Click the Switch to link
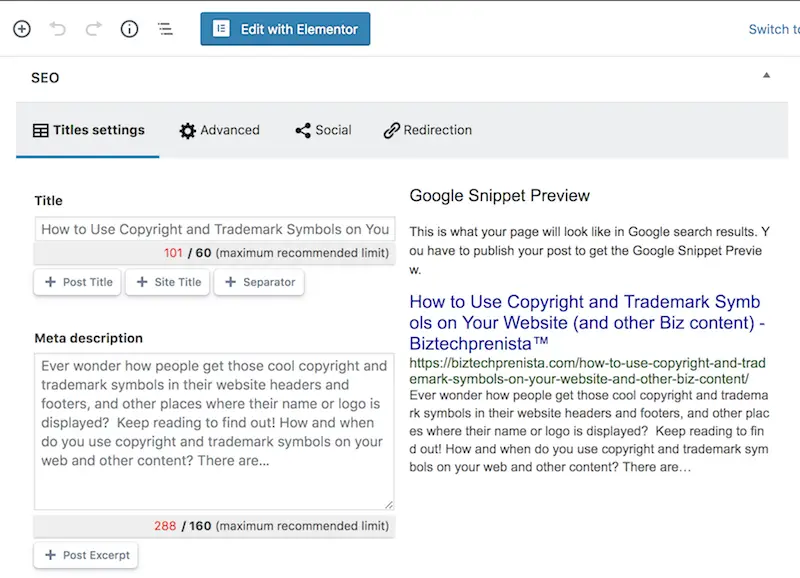The width and height of the screenshot is (800, 578). click(774, 29)
